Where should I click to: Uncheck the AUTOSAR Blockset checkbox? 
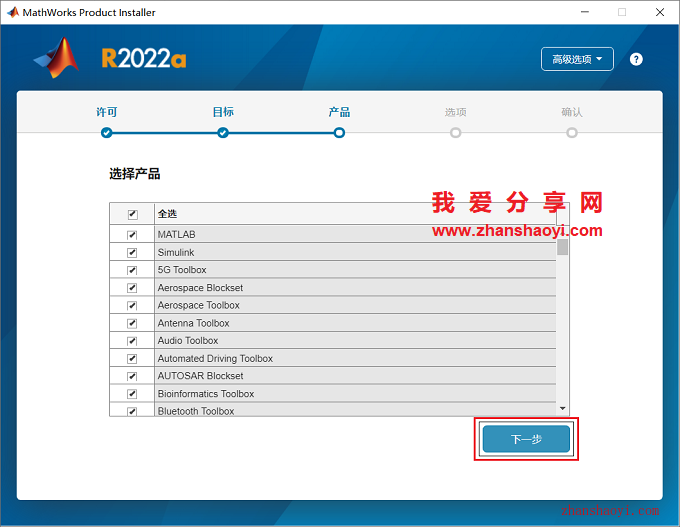pos(132,376)
